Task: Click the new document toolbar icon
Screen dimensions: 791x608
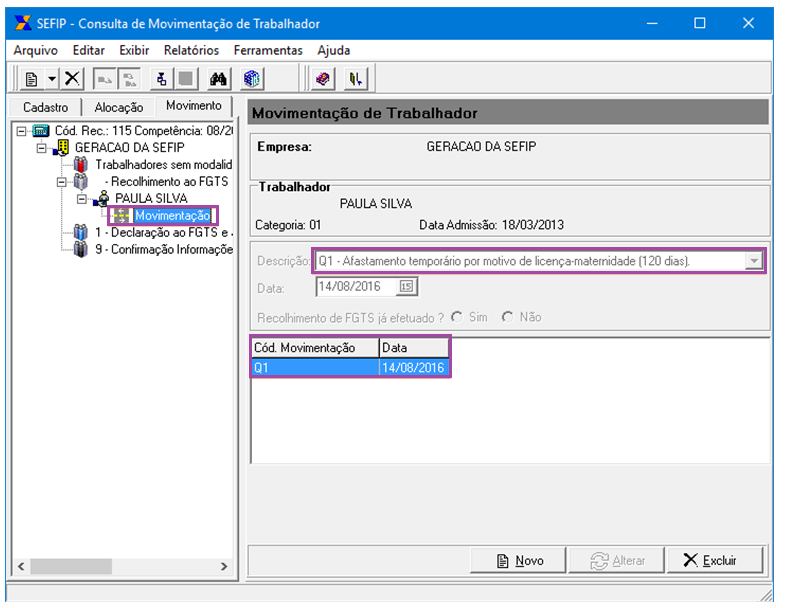Action: (32, 79)
